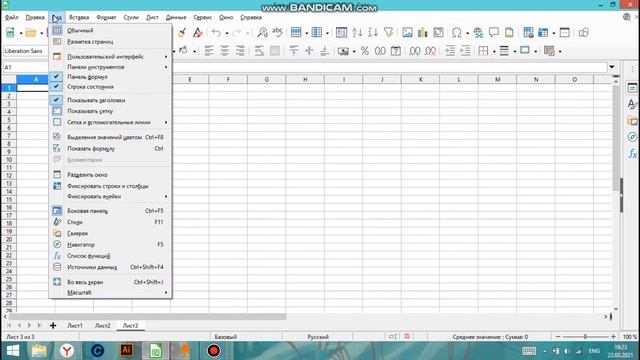640x360 pixels.
Task: Open Галерея from View menu
Action: click(x=110, y=233)
